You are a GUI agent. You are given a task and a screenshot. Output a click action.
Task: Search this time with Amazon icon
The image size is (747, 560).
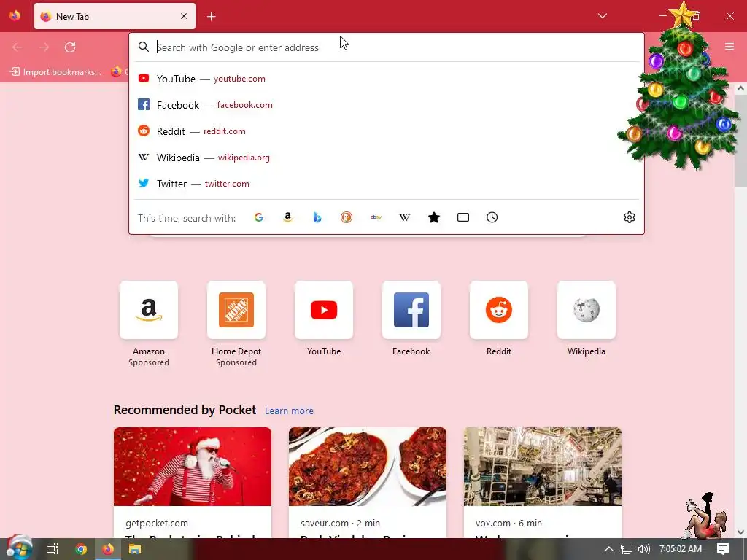coord(287,217)
